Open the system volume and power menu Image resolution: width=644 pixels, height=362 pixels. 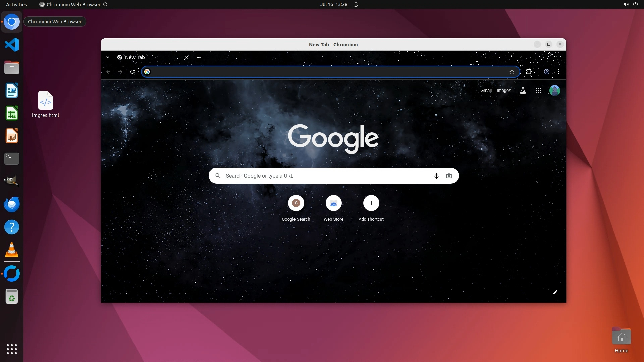[x=630, y=4]
